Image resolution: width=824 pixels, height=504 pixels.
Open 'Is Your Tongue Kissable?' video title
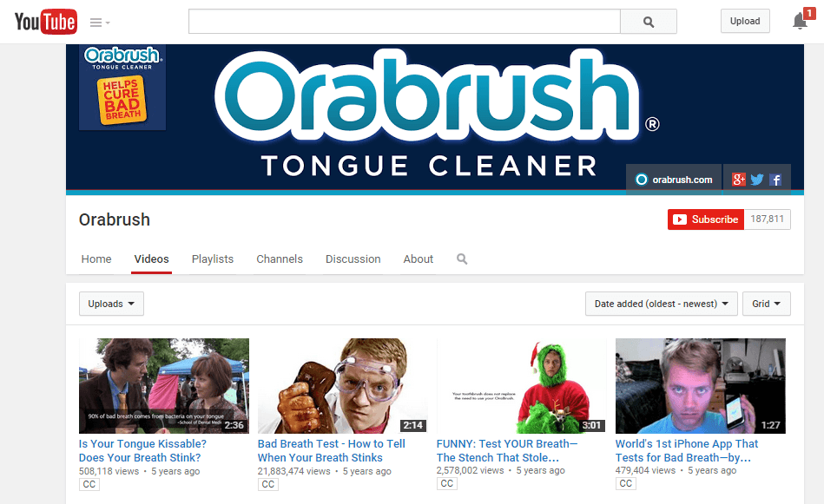click(142, 451)
